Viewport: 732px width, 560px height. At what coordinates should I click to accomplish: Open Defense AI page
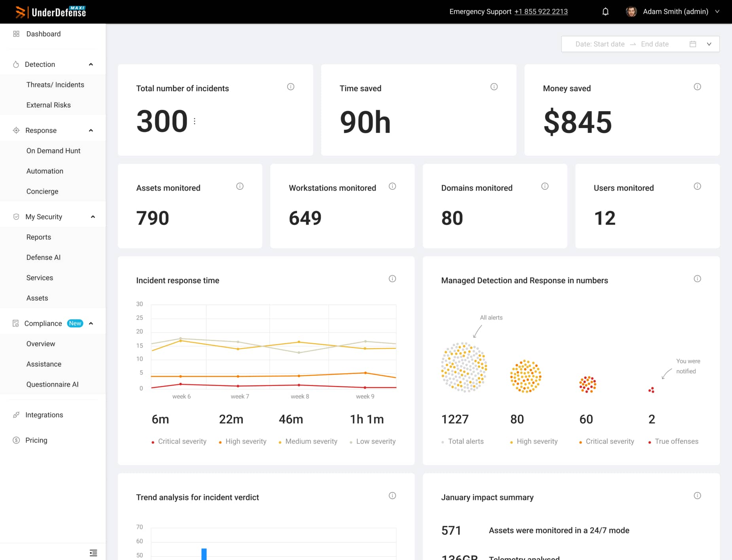pyautogui.click(x=43, y=257)
